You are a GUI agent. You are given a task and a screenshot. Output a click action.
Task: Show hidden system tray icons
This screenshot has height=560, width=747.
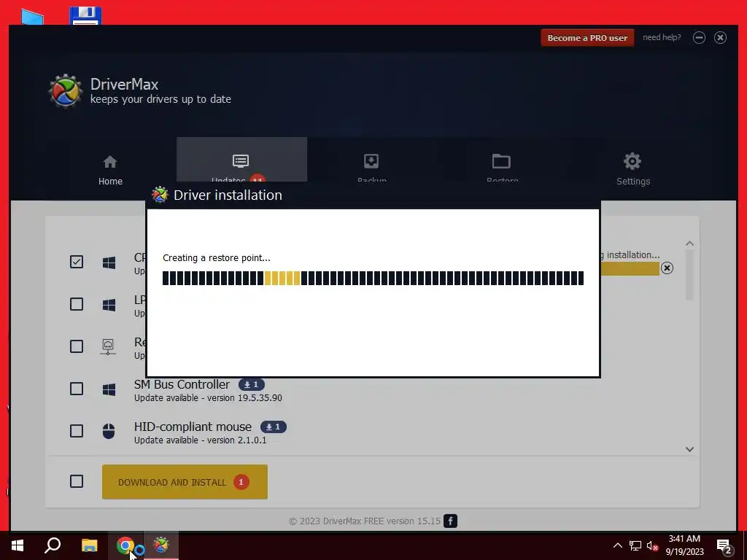(x=617, y=545)
